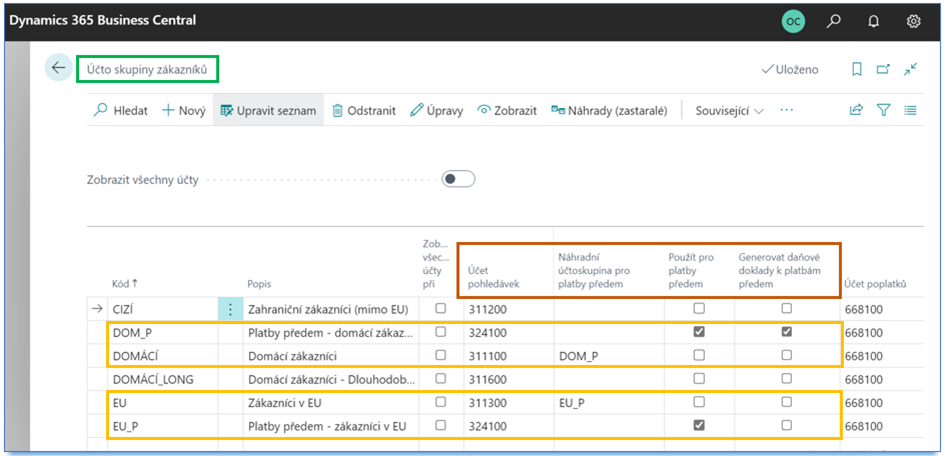Click the share icon in toolbar
The height and width of the screenshot is (456, 945).
tap(856, 111)
